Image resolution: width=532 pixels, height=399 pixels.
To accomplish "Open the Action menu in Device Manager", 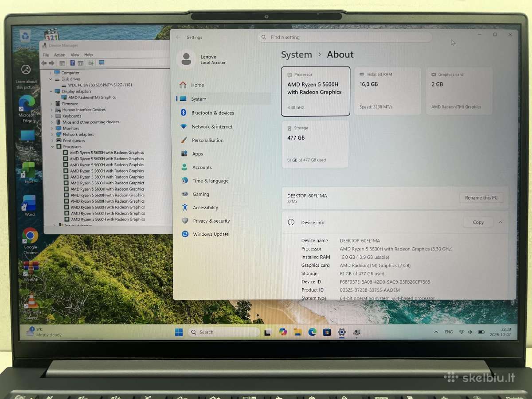I will click(x=59, y=55).
